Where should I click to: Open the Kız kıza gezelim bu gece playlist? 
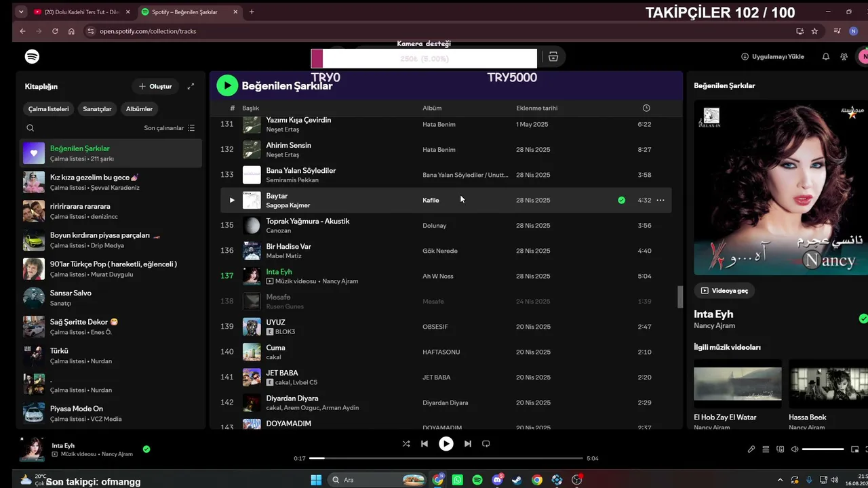pos(111,182)
